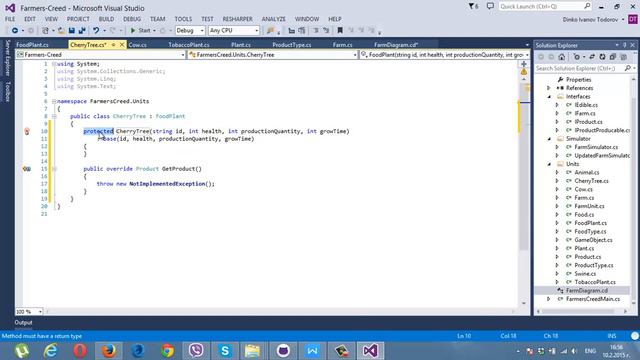Switch to the FoodPlant.cs tab
This screenshot has width=640, height=360.
click(32, 45)
